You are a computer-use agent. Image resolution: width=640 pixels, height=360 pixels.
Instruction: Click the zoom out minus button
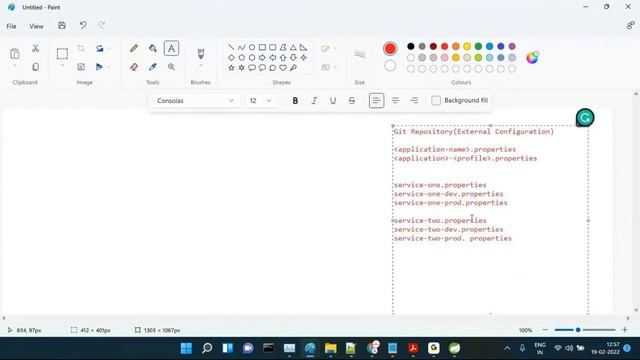pyautogui.click(x=545, y=330)
